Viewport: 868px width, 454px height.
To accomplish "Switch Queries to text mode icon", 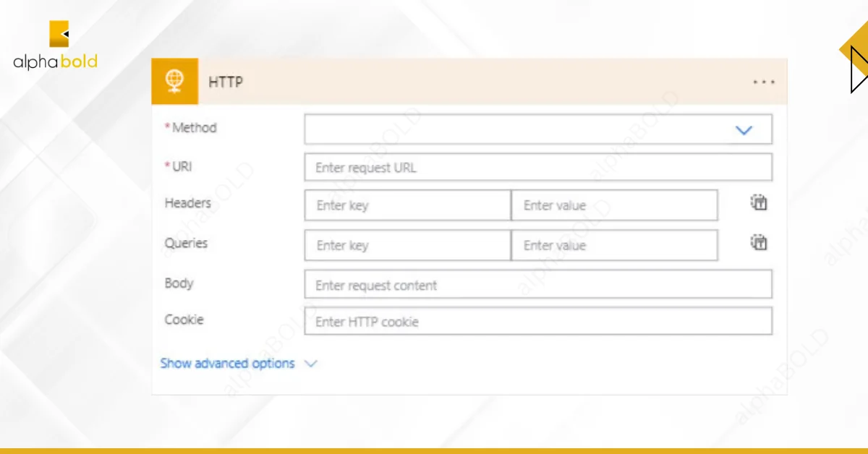I will [x=758, y=242].
